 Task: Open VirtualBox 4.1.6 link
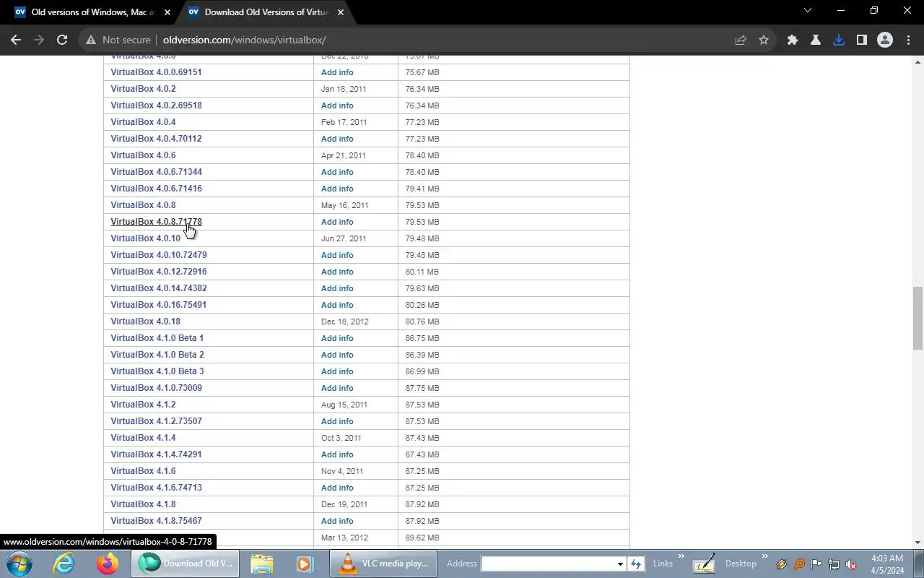pos(143,471)
